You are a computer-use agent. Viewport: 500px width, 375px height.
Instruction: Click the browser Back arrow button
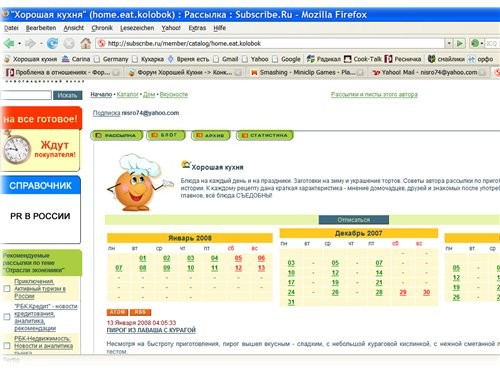(x=9, y=43)
